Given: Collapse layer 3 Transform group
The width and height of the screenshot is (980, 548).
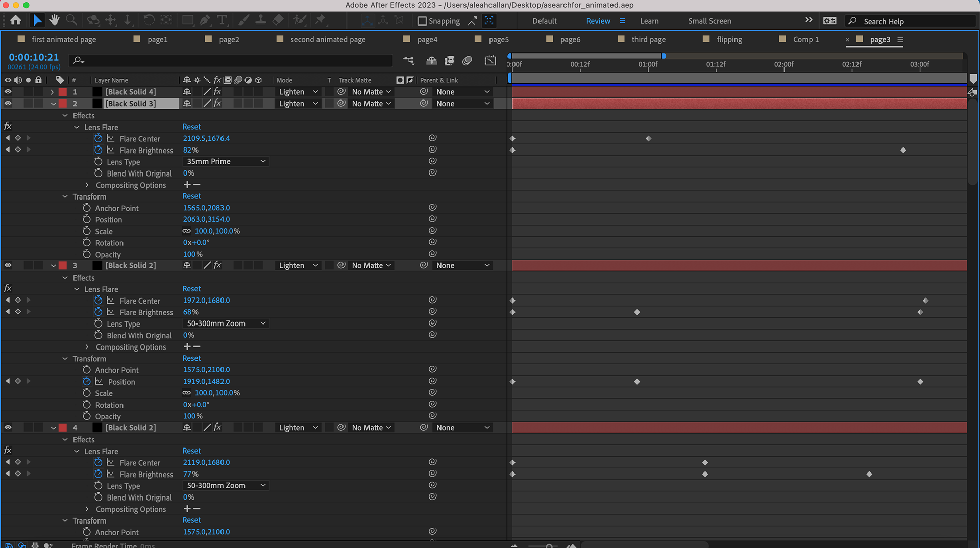Looking at the screenshot, I should (65, 359).
